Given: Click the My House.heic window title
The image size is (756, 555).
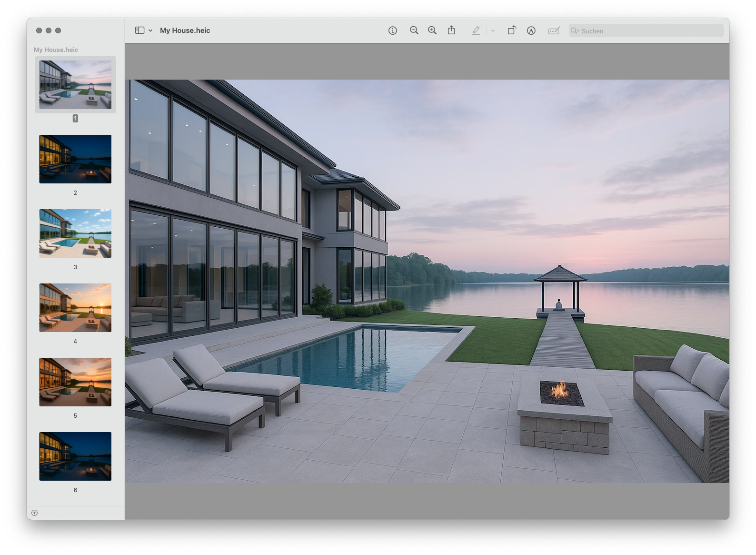Looking at the screenshot, I should tap(185, 30).
